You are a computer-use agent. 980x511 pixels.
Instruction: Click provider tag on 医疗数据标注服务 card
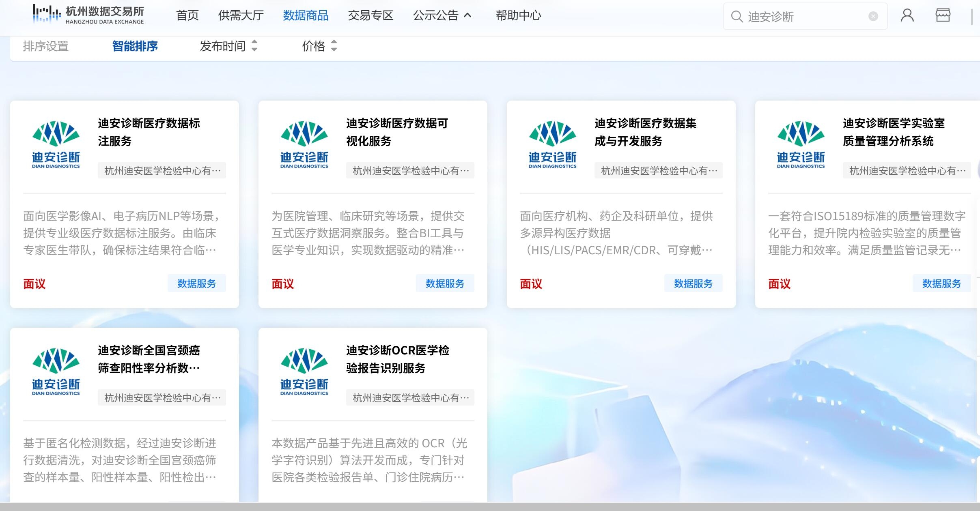click(x=162, y=171)
